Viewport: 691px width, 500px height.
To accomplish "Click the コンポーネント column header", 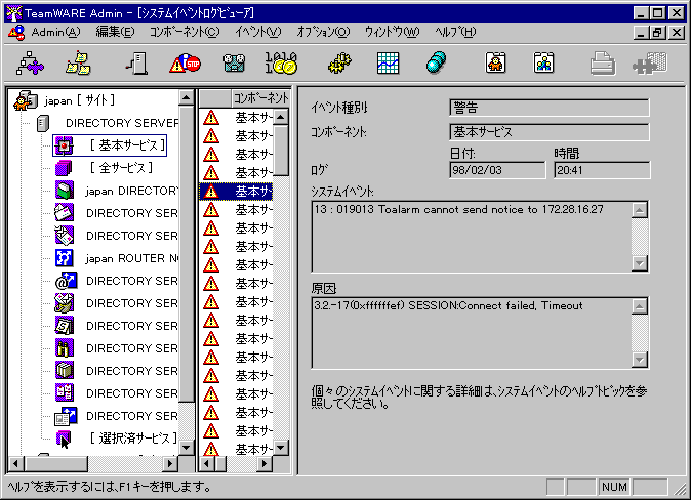I will click(260, 98).
